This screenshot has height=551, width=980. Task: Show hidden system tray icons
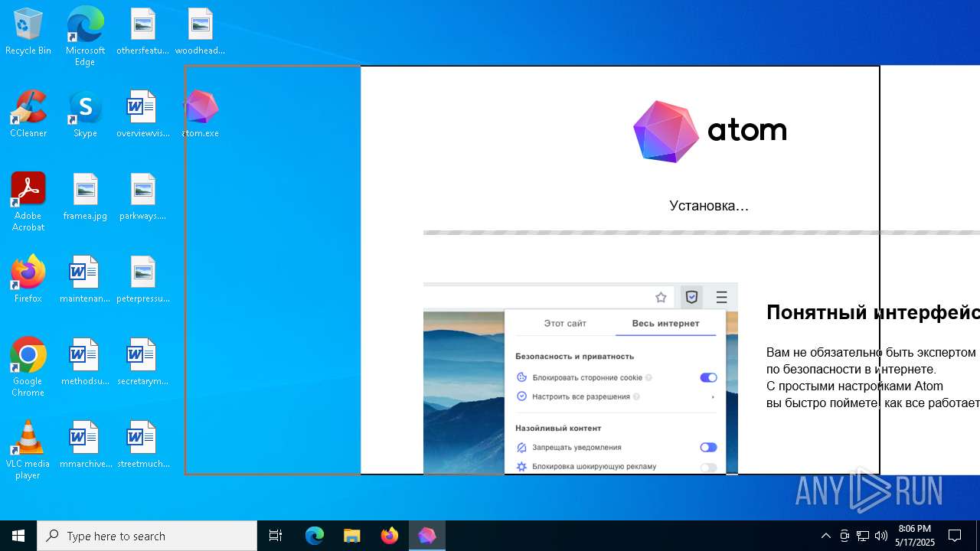pyautogui.click(x=825, y=536)
